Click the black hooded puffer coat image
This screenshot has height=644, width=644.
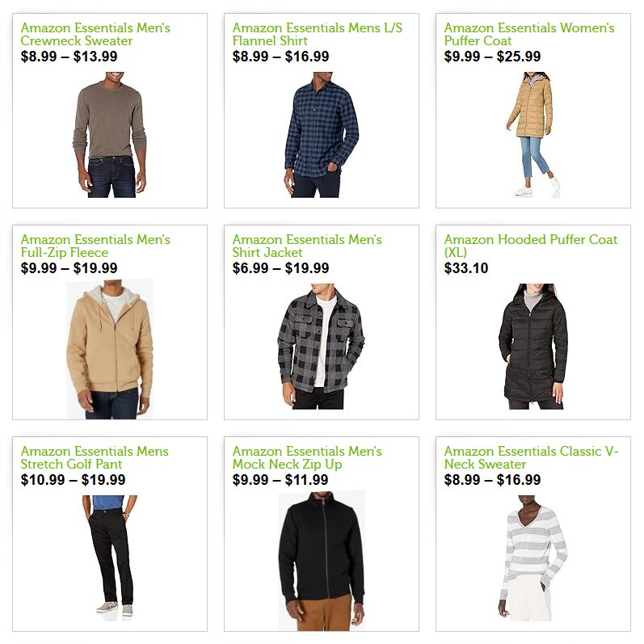point(533,346)
